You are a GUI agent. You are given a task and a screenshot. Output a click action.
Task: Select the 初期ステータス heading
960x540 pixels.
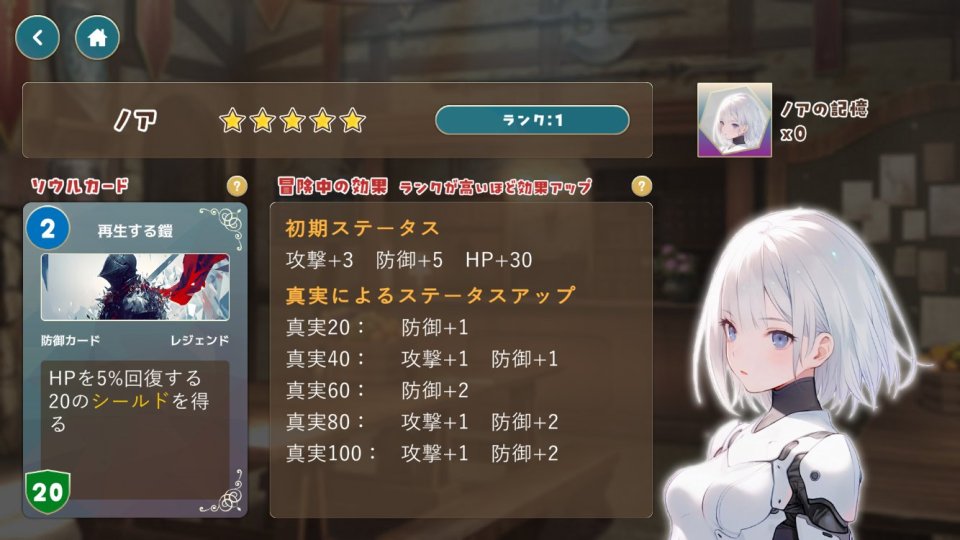(362, 228)
